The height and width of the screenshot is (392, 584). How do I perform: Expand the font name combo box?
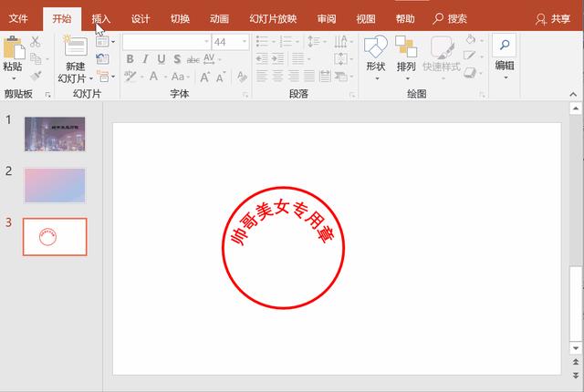(203, 42)
